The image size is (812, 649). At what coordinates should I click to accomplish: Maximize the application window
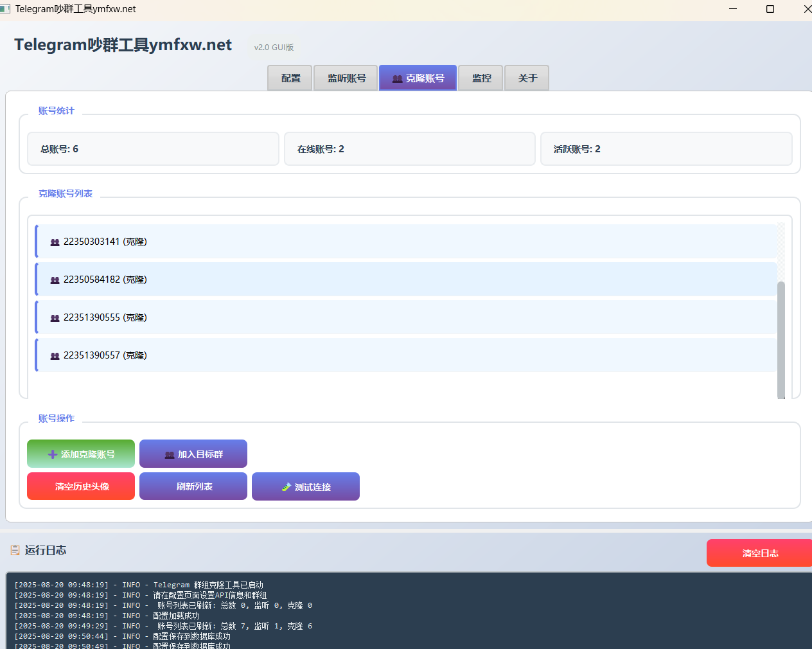pyautogui.click(x=770, y=9)
